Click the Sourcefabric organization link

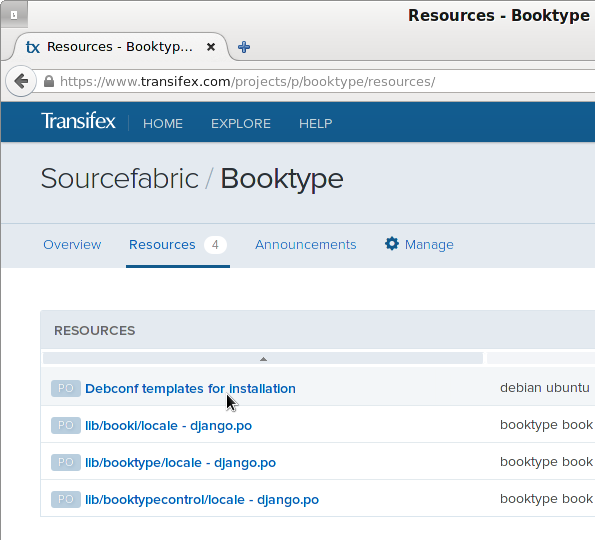[x=120, y=178]
